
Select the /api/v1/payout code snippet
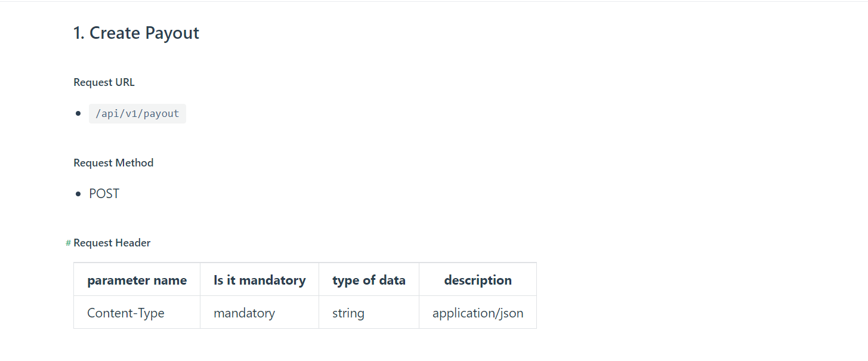[137, 113]
